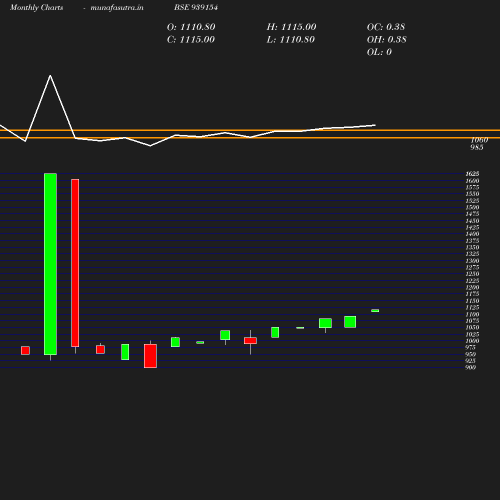This screenshot has height=500, width=500.
Task: Click the 950 price axis label
Action: click(x=471, y=354)
